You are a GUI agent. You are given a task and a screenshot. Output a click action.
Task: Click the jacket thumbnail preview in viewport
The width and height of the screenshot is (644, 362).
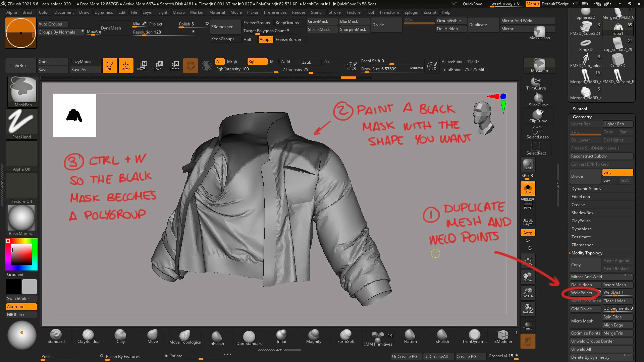74,115
